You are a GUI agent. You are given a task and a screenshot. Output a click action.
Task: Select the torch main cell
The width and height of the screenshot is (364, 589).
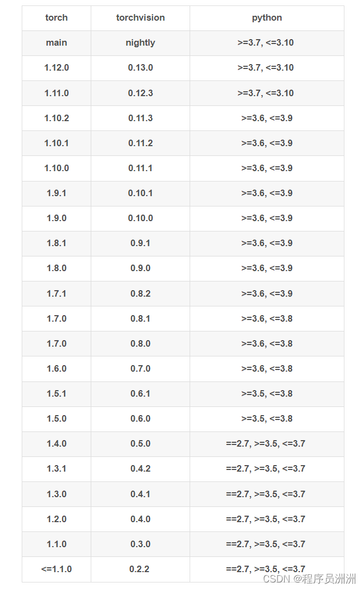coord(57,43)
